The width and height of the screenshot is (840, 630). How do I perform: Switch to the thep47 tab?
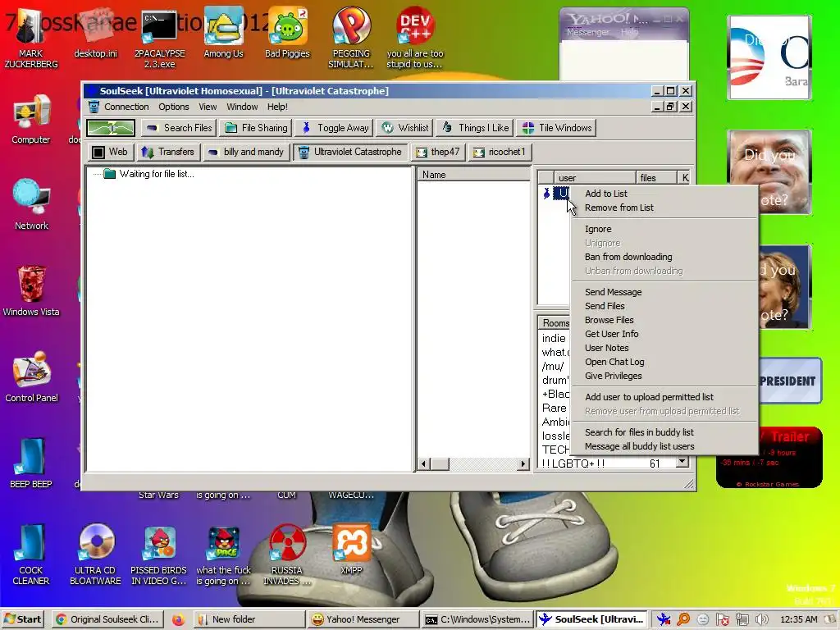point(438,152)
